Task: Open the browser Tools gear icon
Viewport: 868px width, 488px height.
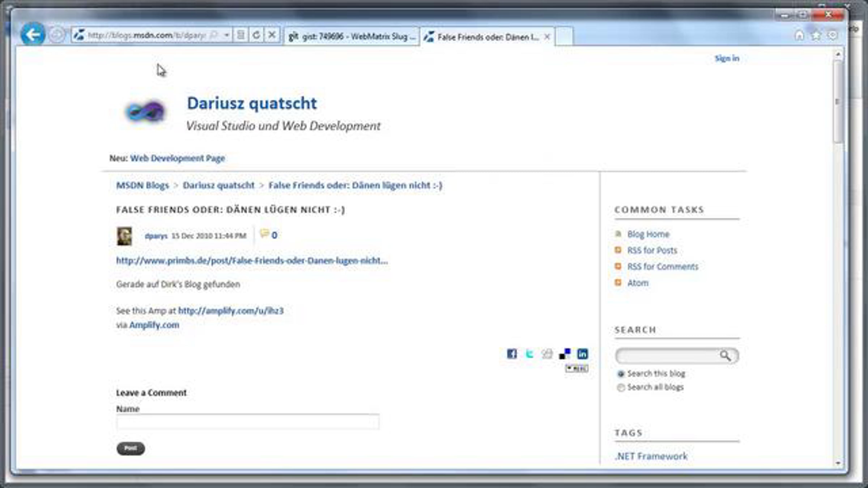Action: tap(833, 35)
